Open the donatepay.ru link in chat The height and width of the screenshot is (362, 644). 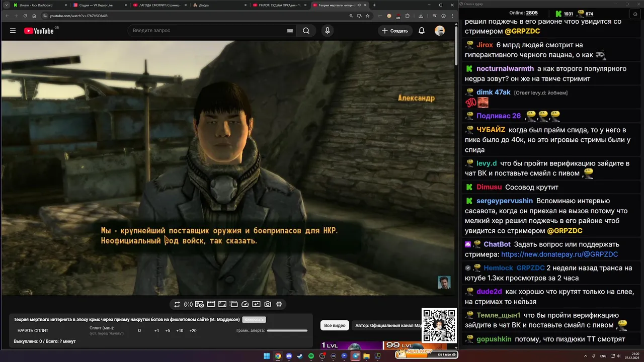(x=559, y=254)
